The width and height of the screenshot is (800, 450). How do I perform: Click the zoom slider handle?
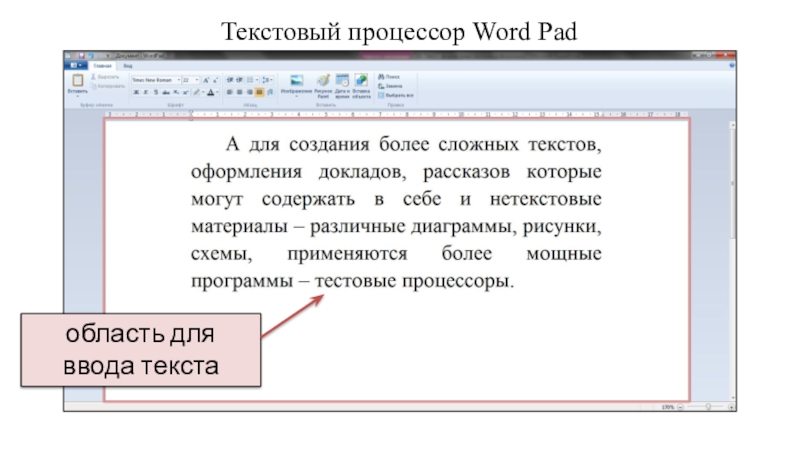[708, 407]
